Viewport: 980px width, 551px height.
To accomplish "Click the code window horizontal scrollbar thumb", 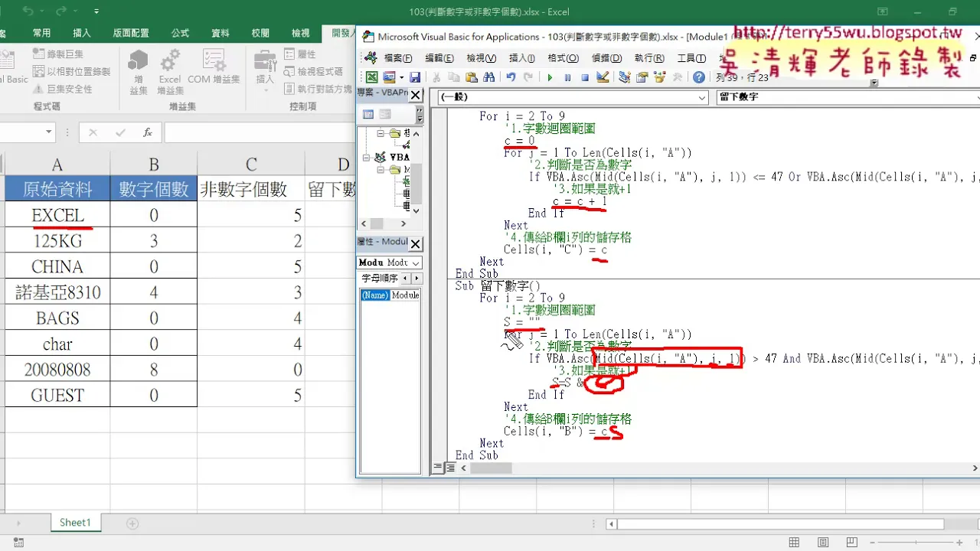I will (491, 467).
